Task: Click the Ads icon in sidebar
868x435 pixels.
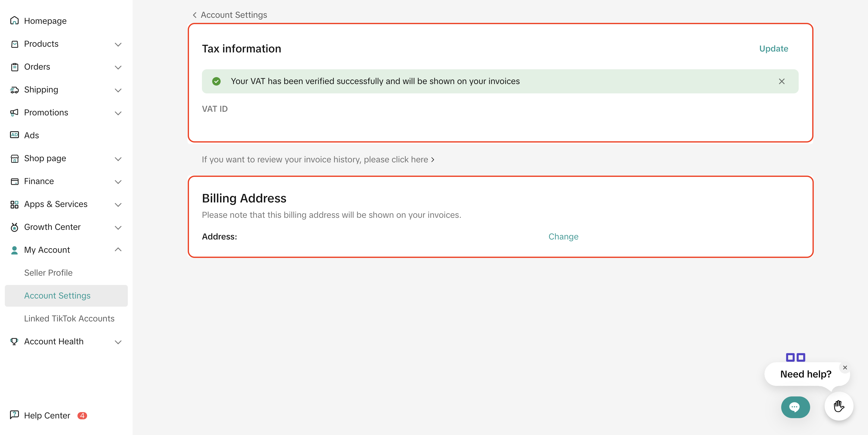Action: [x=14, y=135]
